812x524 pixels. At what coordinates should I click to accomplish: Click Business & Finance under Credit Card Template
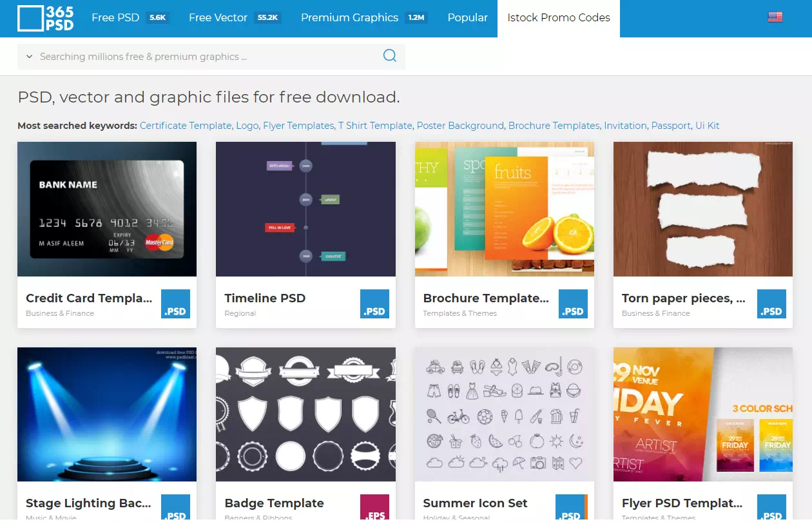(60, 313)
